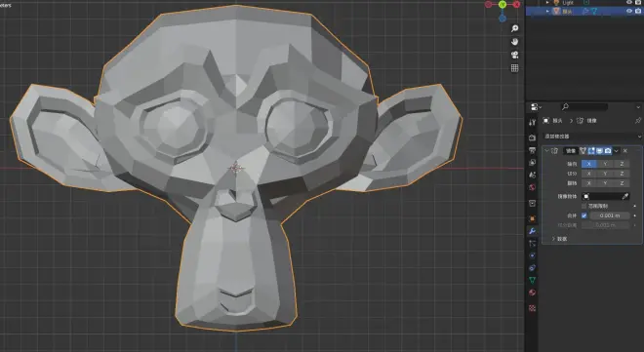The height and width of the screenshot is (352, 644).
Task: Hide selected monkey object eye icon
Action: [x=628, y=12]
